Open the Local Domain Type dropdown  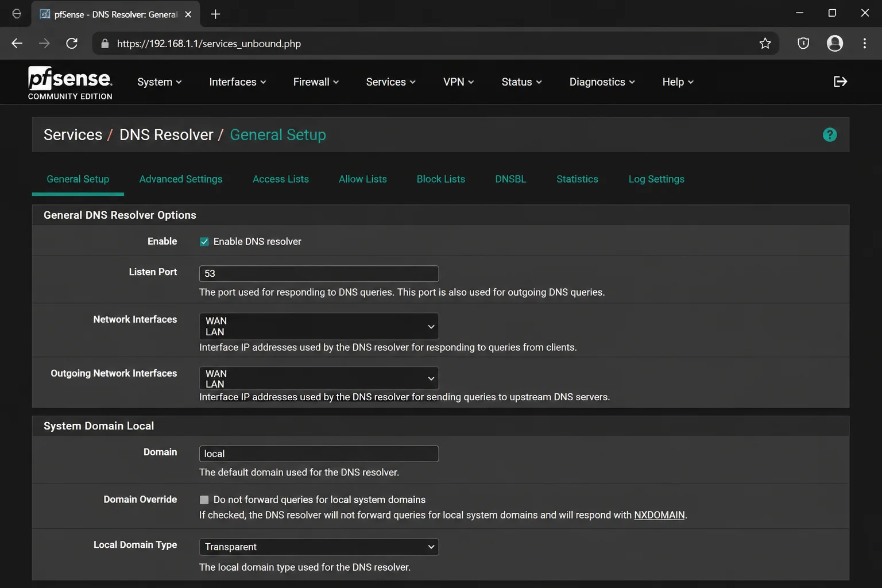click(319, 547)
